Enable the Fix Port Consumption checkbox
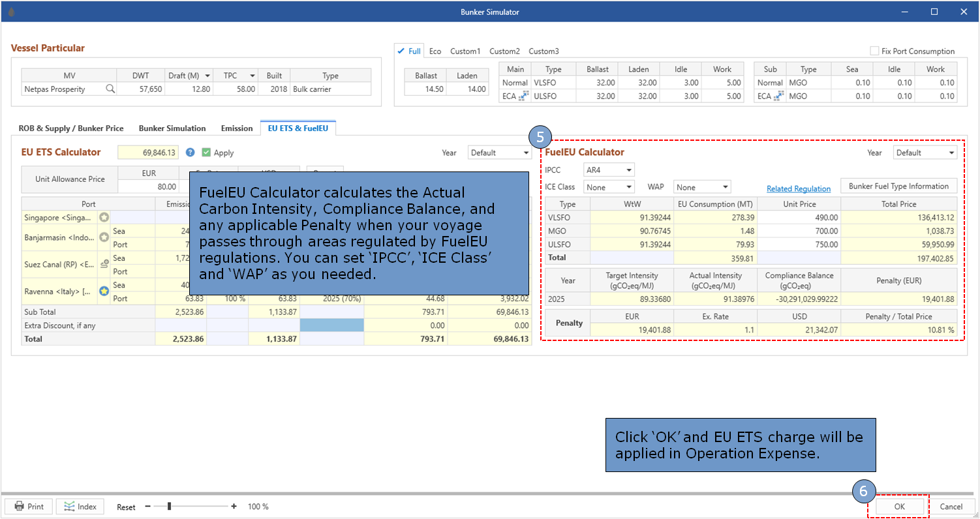Viewport: 980px width, 519px height. (x=874, y=52)
